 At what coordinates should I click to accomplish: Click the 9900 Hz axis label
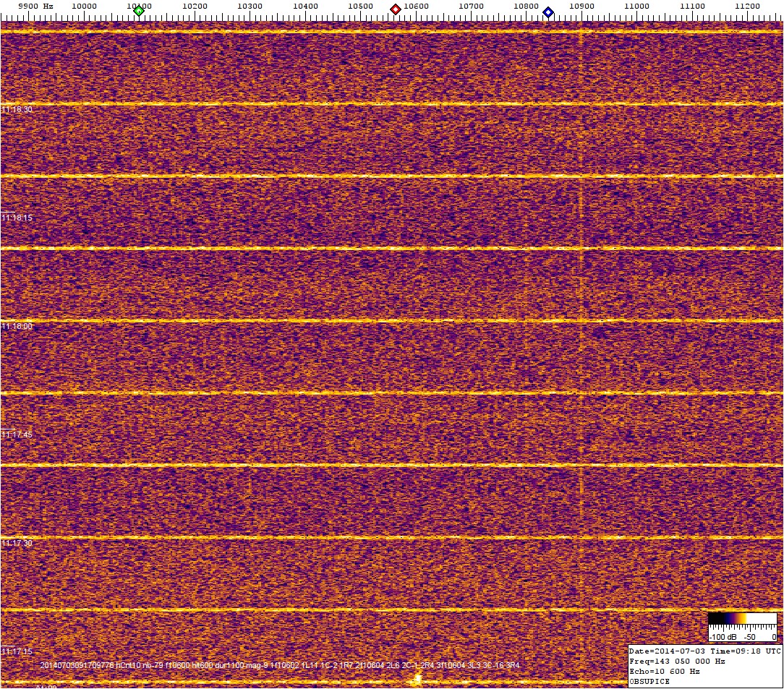(35, 7)
